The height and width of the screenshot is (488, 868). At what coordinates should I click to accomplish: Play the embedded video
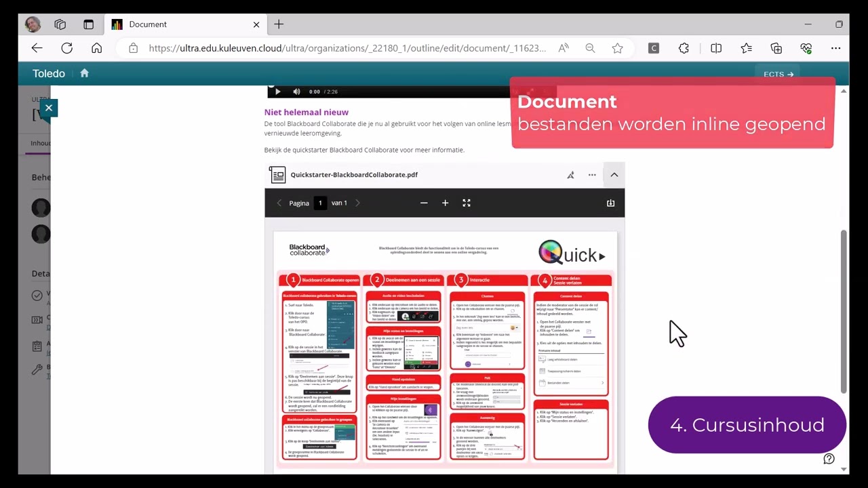click(x=277, y=91)
